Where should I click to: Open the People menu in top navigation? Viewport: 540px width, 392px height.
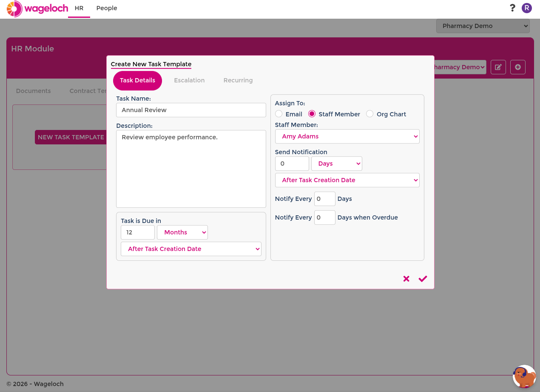pos(107,8)
